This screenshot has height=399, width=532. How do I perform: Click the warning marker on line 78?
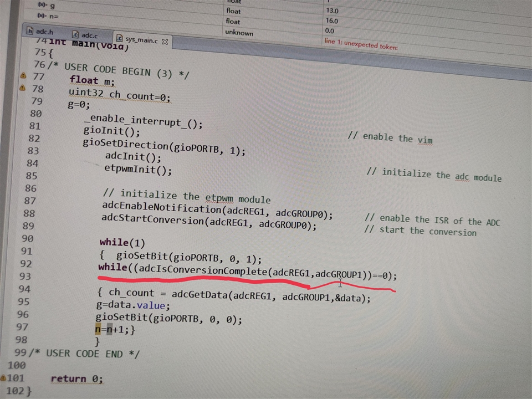pyautogui.click(x=22, y=88)
